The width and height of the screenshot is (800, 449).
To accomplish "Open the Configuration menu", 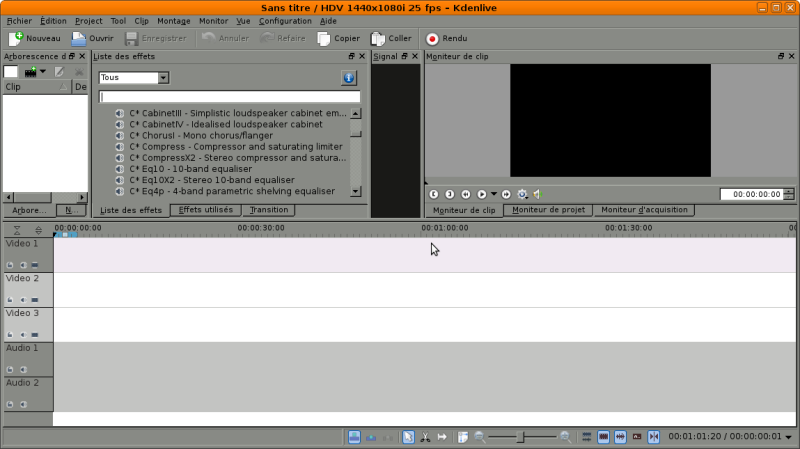I will point(285,21).
